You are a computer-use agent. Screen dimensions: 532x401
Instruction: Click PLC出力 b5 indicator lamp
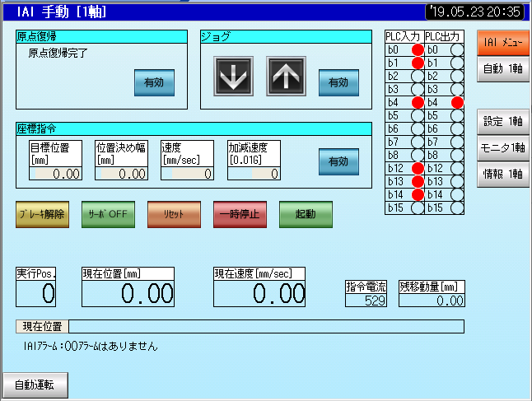pos(457,115)
